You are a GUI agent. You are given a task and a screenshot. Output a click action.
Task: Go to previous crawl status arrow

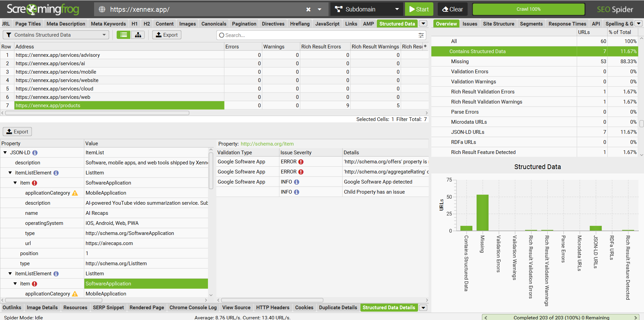[486, 317]
